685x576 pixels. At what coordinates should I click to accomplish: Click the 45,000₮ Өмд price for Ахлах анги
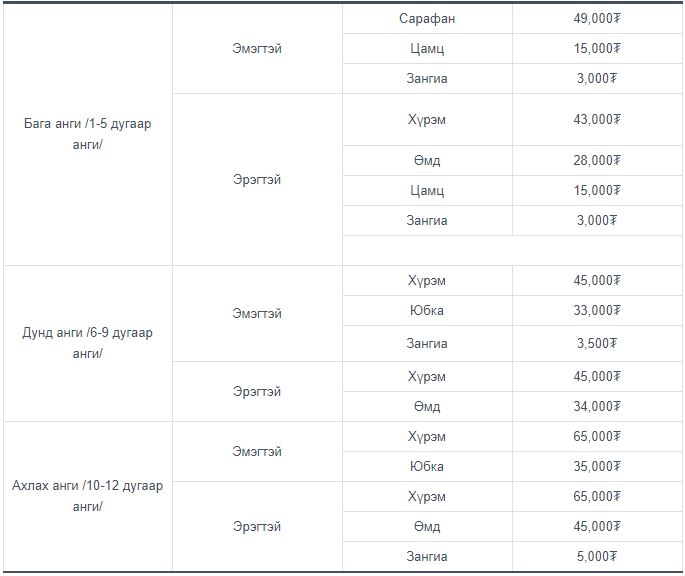click(x=597, y=527)
